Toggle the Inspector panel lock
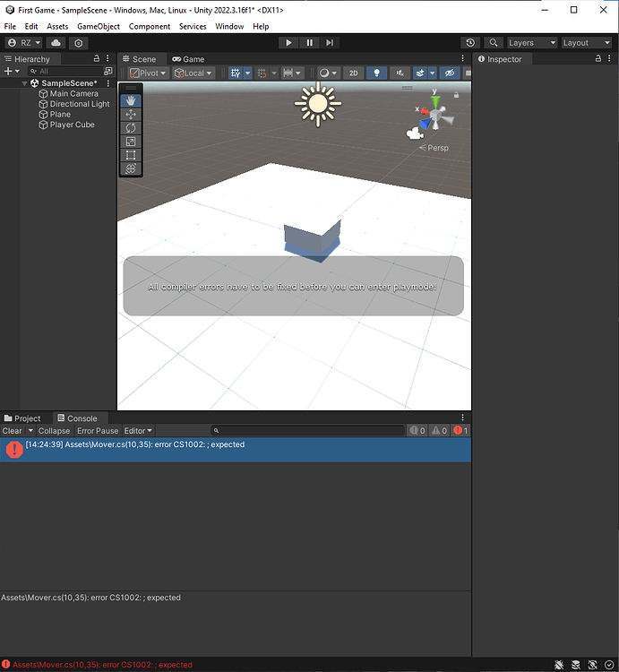The height and width of the screenshot is (672, 619). point(598,58)
